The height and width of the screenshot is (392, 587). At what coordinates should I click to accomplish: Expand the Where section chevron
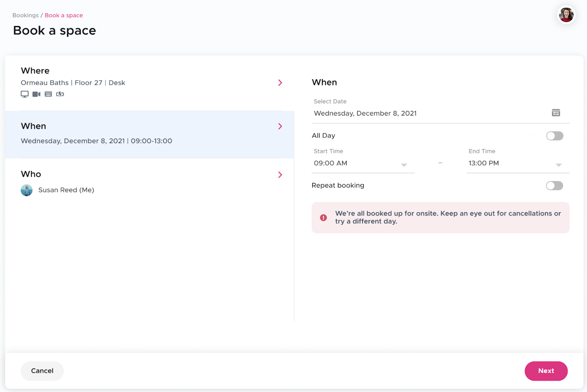point(280,83)
